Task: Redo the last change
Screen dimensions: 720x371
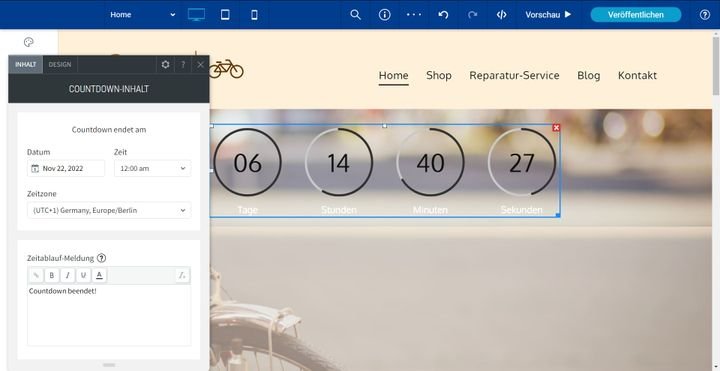Action: (472, 15)
